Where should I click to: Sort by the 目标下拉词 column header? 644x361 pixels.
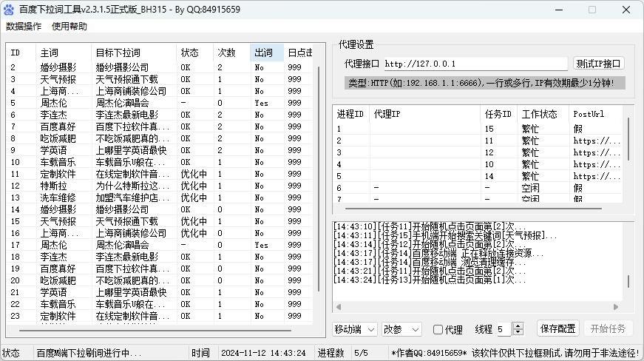click(x=134, y=53)
